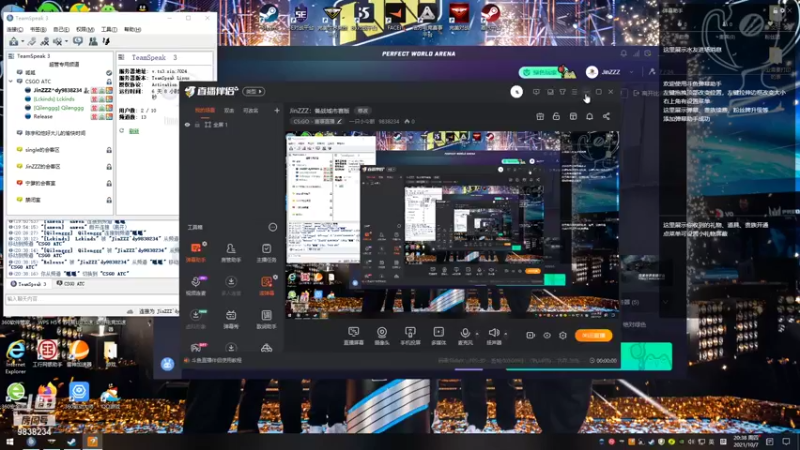Open the 视频连麦 microphone tool
800x450 pixels.
(x=196, y=286)
